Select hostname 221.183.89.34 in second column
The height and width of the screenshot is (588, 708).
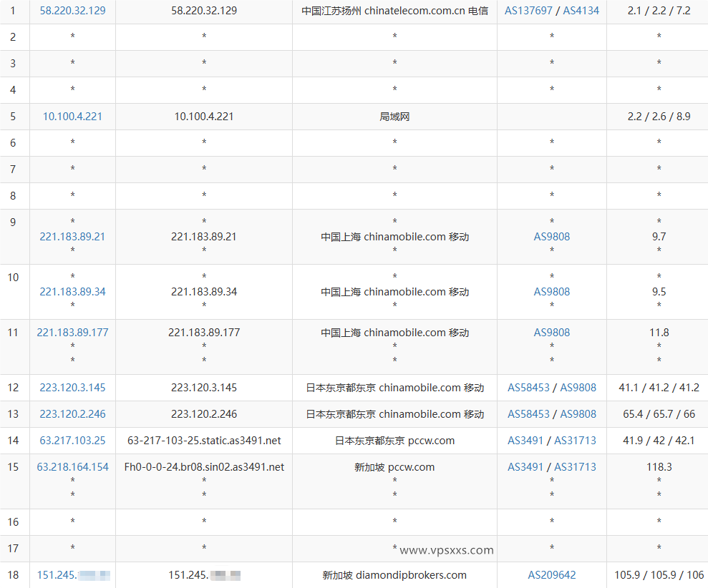point(204,292)
